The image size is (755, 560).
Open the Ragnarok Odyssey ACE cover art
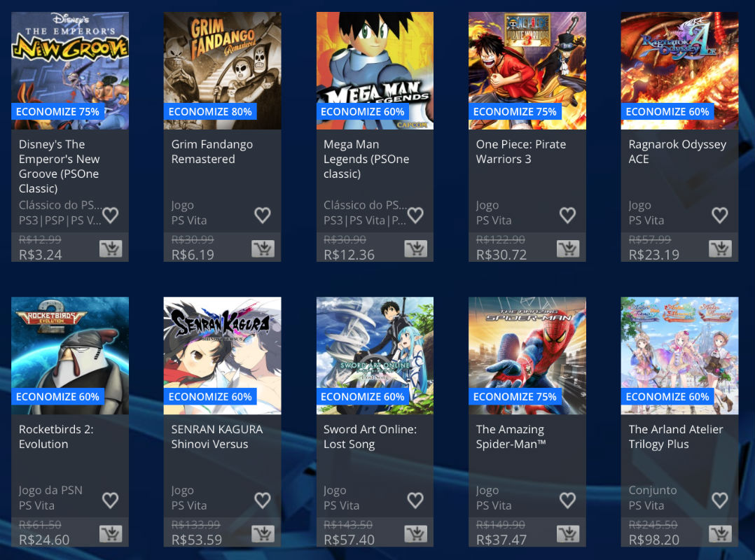point(679,71)
